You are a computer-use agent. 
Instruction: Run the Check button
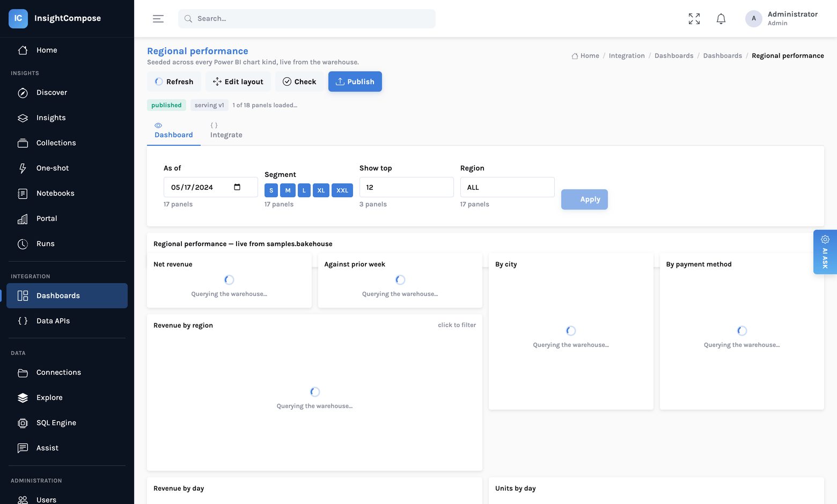(x=299, y=81)
